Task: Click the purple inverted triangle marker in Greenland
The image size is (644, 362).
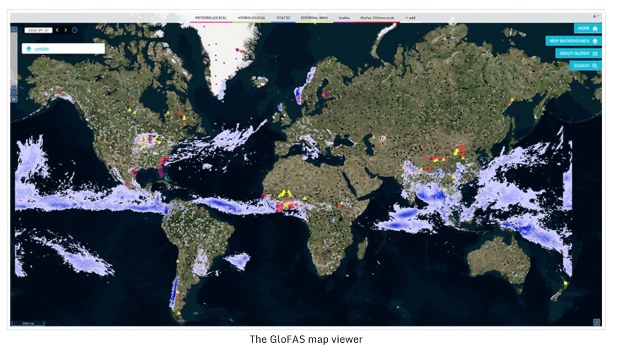Action: (237, 50)
